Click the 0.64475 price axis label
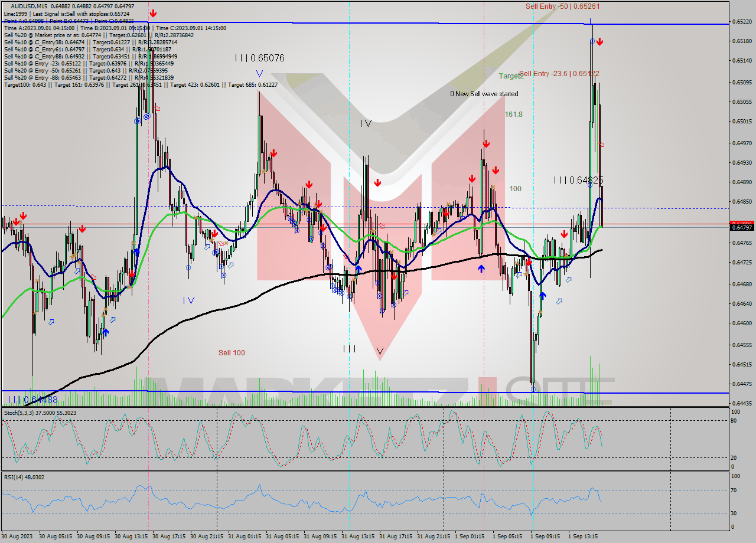This screenshot has height=543, width=756. click(742, 384)
